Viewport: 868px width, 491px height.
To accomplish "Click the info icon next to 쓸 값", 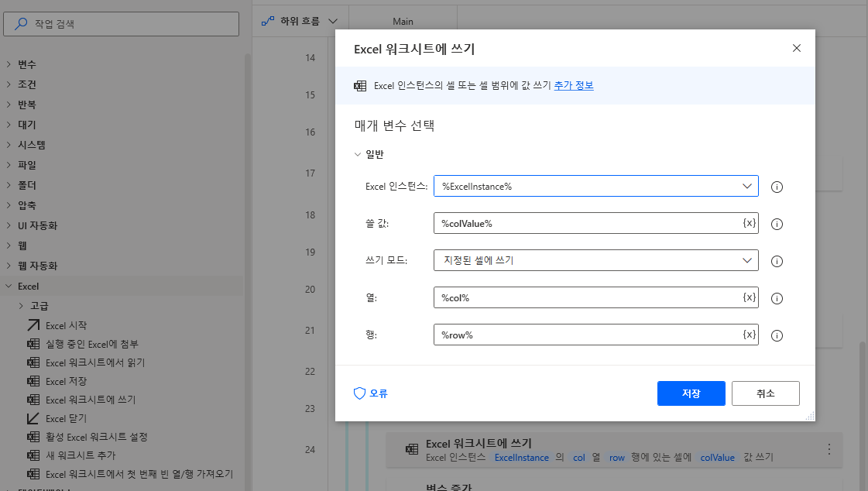I will point(777,224).
